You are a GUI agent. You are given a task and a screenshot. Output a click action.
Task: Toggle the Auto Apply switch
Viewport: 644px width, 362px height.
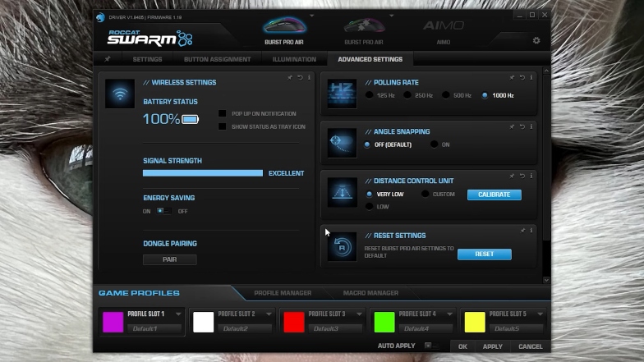431,346
